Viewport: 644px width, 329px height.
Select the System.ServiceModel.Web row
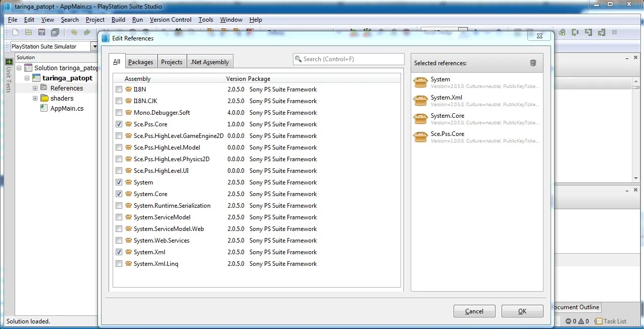pos(257,229)
